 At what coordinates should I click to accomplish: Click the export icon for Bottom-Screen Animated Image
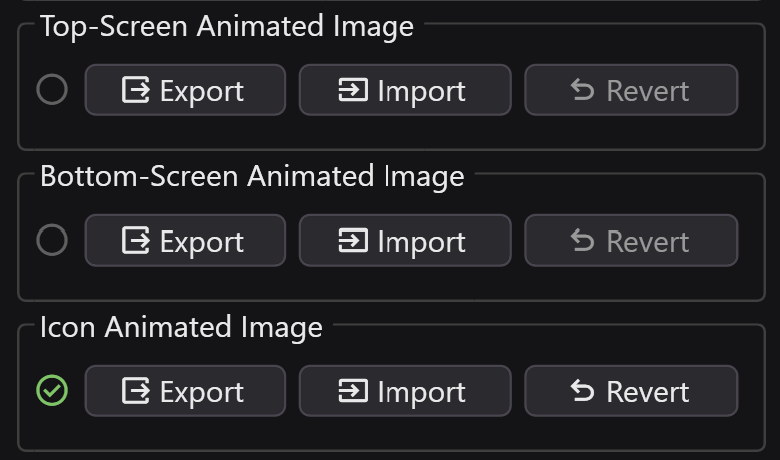[136, 241]
